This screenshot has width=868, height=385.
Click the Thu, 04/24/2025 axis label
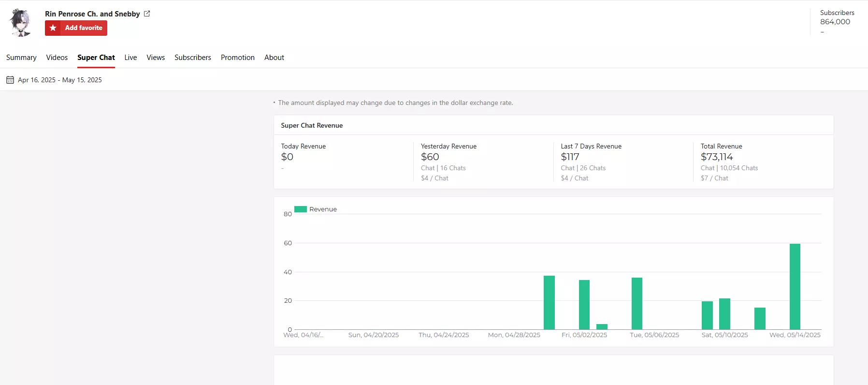(x=444, y=335)
